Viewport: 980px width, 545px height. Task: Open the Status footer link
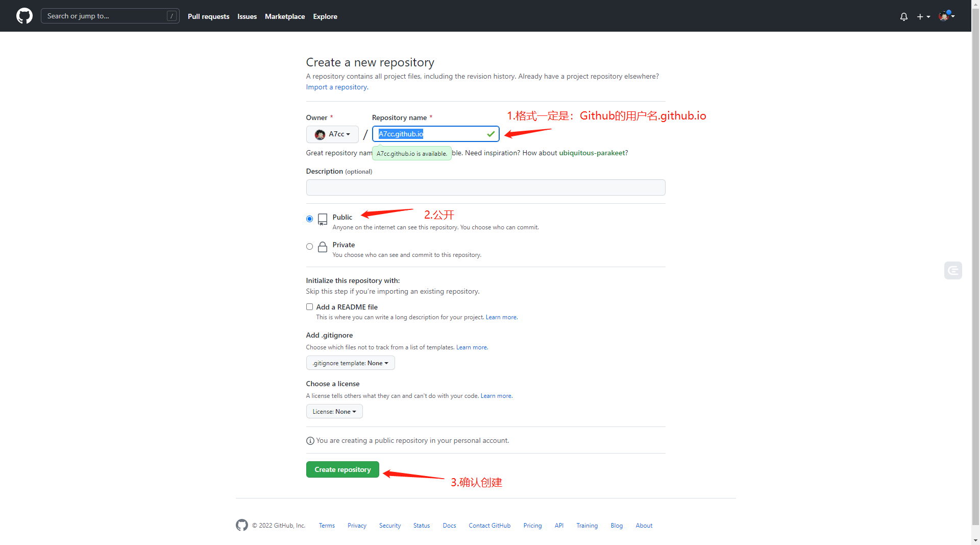tap(422, 526)
